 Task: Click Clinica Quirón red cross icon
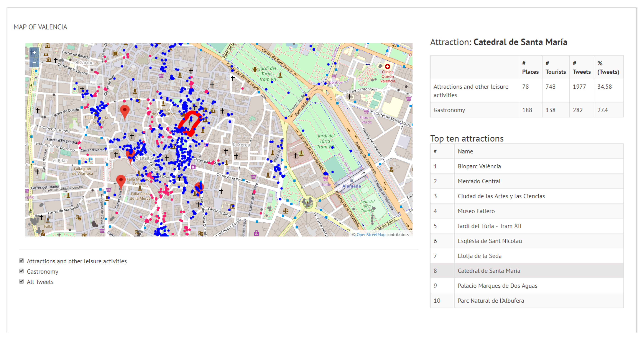click(x=388, y=66)
